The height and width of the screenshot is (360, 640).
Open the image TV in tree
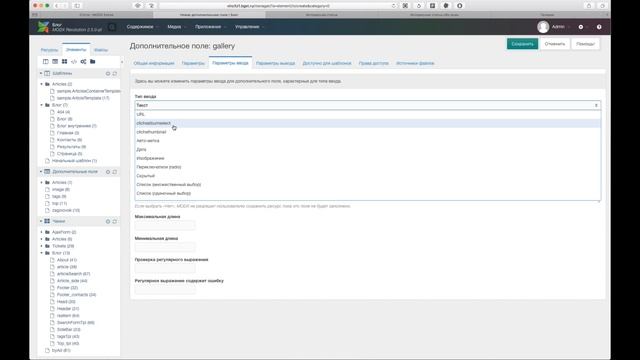pyautogui.click(x=60, y=189)
